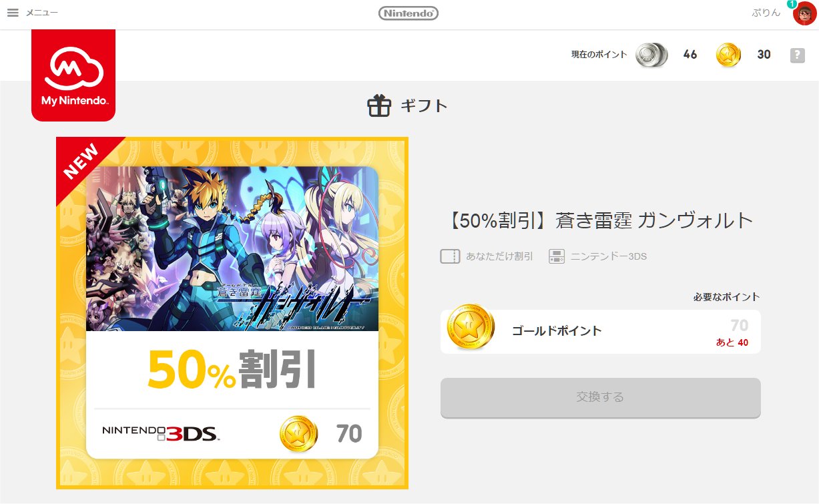Viewport: 819px width, 504px height.
Task: Click the ギフト heading
Action: click(x=424, y=105)
